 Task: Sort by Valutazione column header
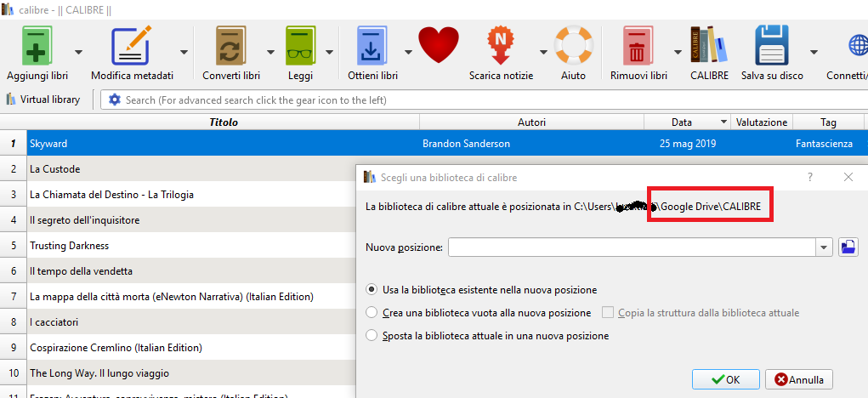762,122
